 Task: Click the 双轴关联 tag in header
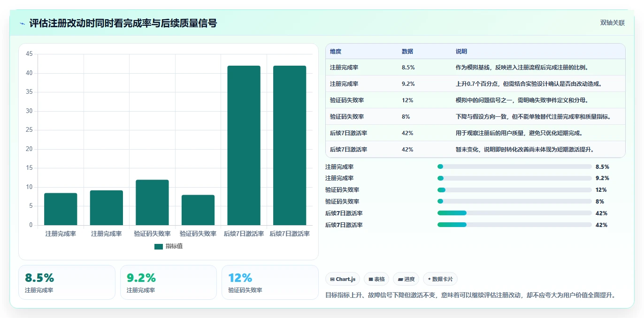pyautogui.click(x=613, y=23)
